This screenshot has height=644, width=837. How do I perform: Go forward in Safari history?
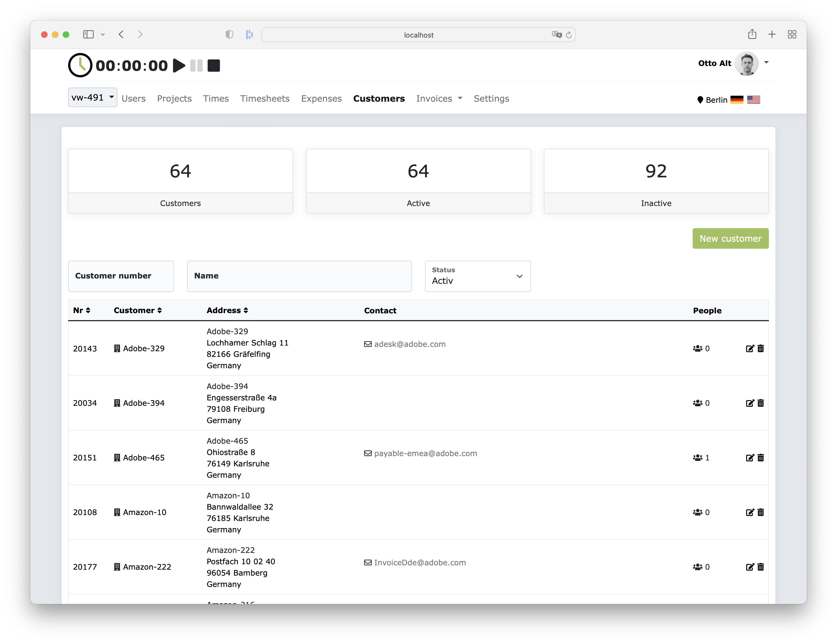point(140,35)
